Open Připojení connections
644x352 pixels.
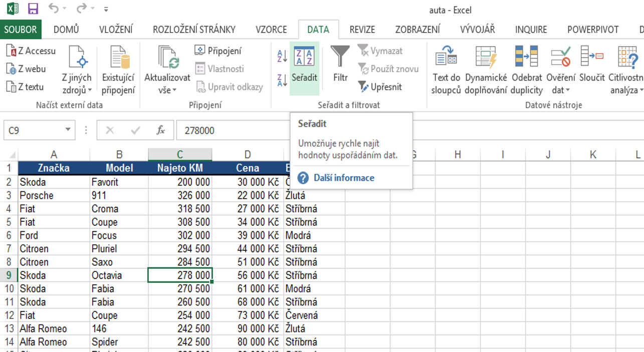(x=218, y=51)
